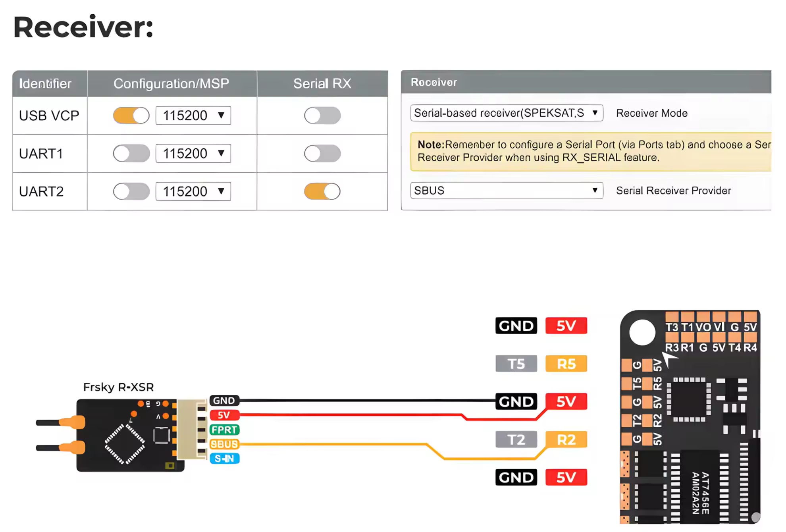Image resolution: width=786 pixels, height=532 pixels.
Task: Open the Receiver Mode dropdown
Action: click(x=507, y=113)
